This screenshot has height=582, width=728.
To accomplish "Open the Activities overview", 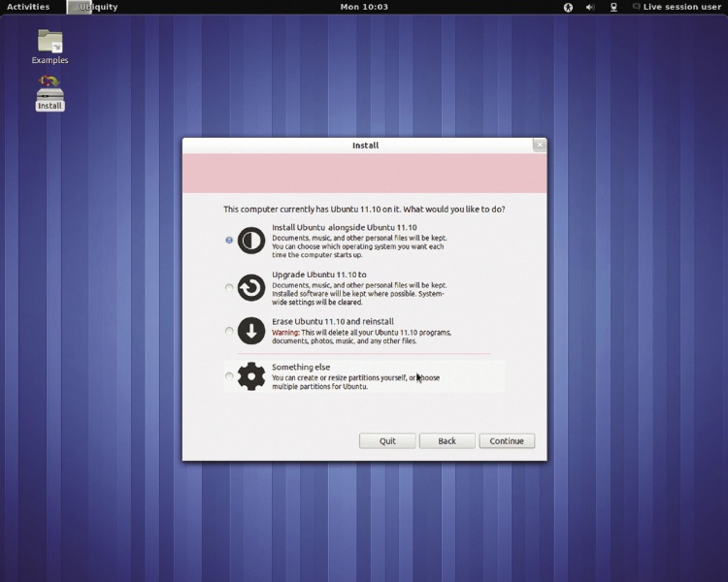I will pyautogui.click(x=28, y=7).
